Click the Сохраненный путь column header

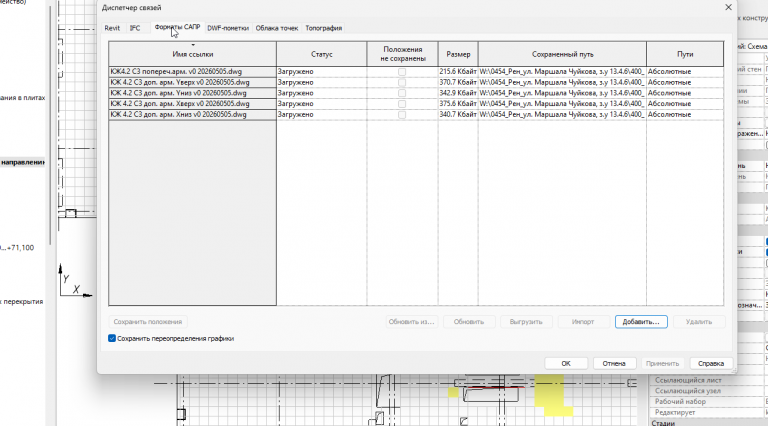(562, 54)
